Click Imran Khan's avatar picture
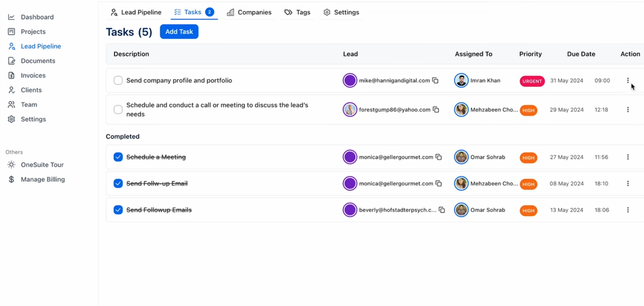Screen dimensions: 644x306 point(461,81)
